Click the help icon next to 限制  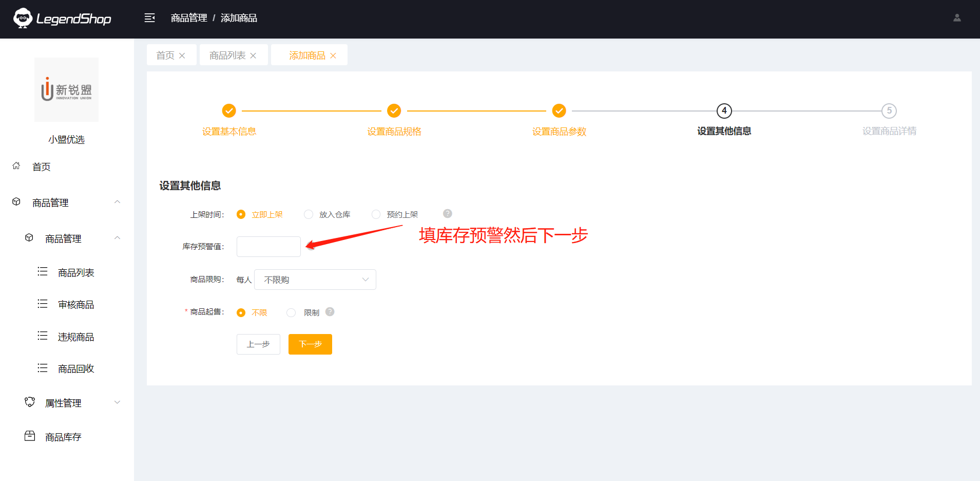tap(330, 312)
